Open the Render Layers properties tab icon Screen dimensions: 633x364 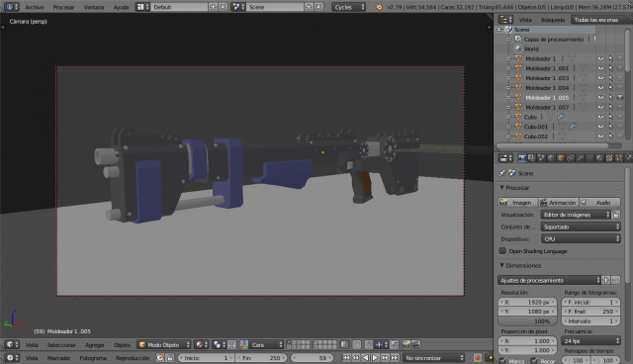pyautogui.click(x=532, y=158)
